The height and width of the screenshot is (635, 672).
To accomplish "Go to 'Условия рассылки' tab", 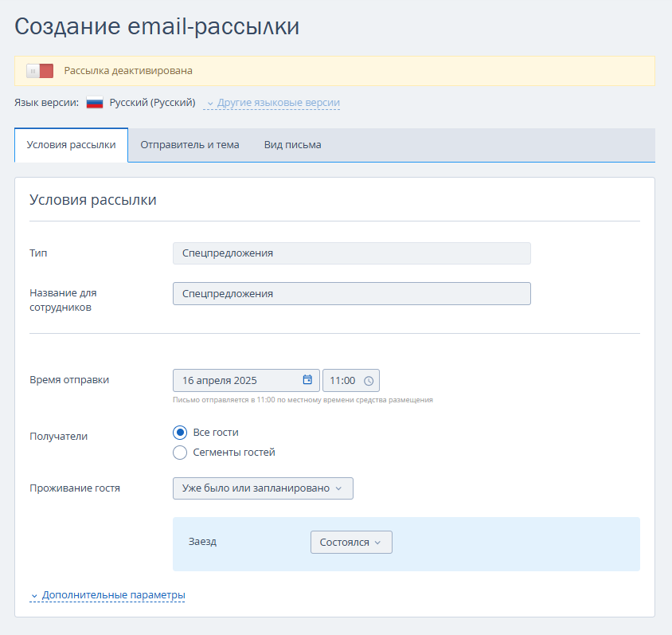I will click(71, 145).
